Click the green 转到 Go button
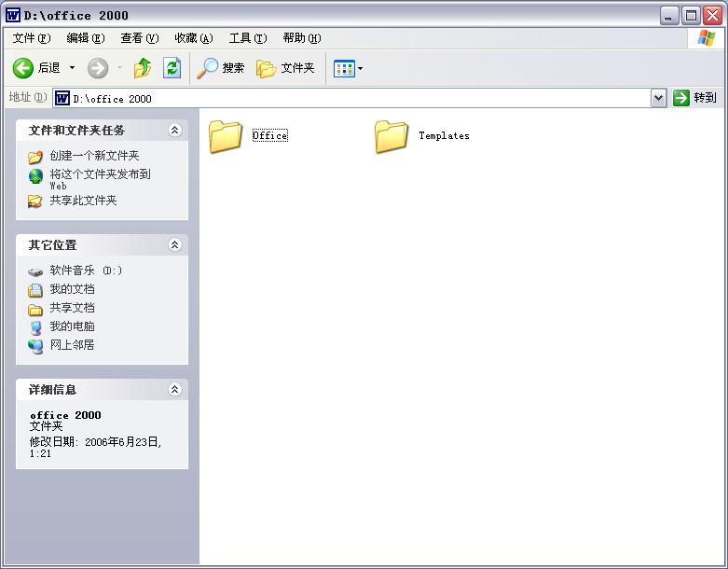 click(694, 98)
